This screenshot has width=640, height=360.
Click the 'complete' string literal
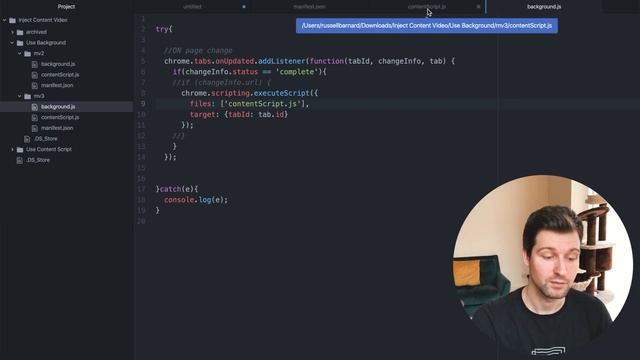297,72
